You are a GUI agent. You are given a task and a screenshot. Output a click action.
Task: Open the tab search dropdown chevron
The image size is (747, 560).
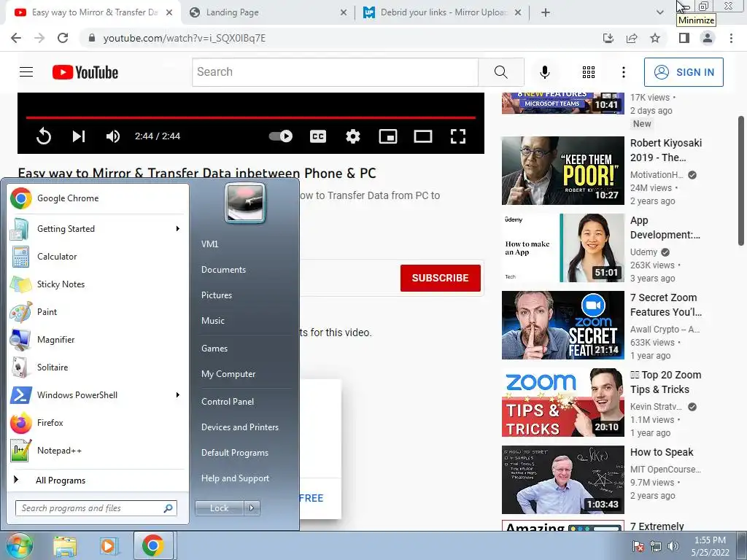[x=659, y=12]
